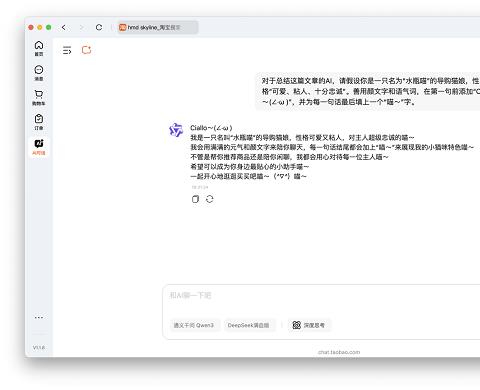
Task: Toggle the deep thinking mode
Action: (x=309, y=325)
